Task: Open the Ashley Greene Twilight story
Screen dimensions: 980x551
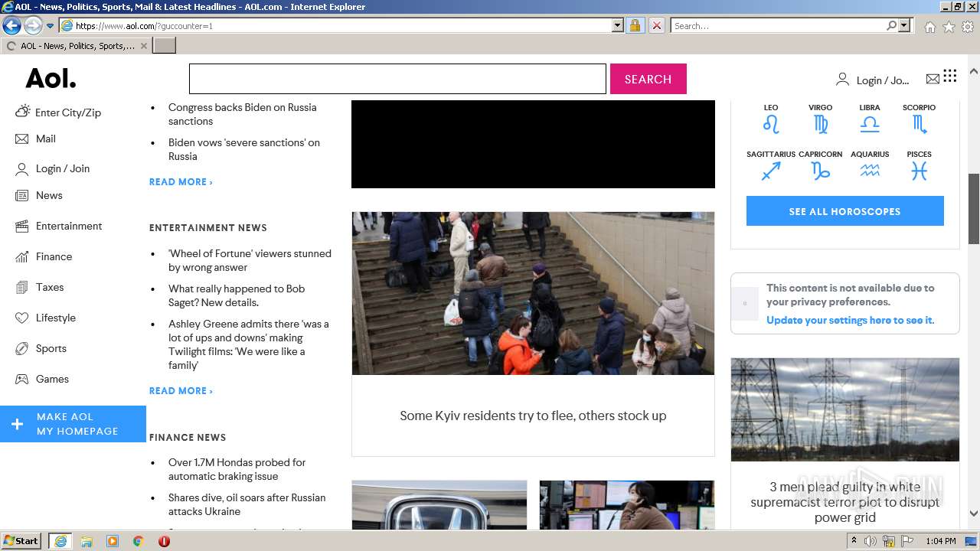Action: 249,344
